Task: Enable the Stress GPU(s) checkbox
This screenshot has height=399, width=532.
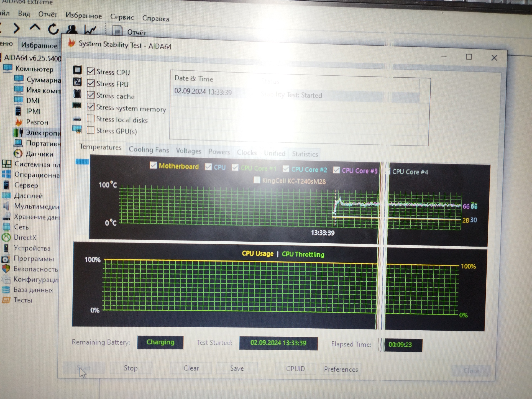Action: [90, 130]
